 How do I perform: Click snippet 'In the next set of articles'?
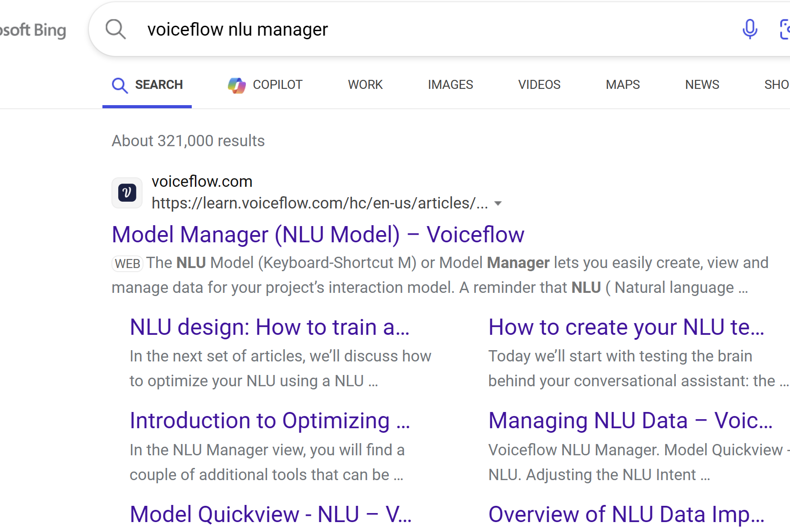pyautogui.click(x=280, y=369)
